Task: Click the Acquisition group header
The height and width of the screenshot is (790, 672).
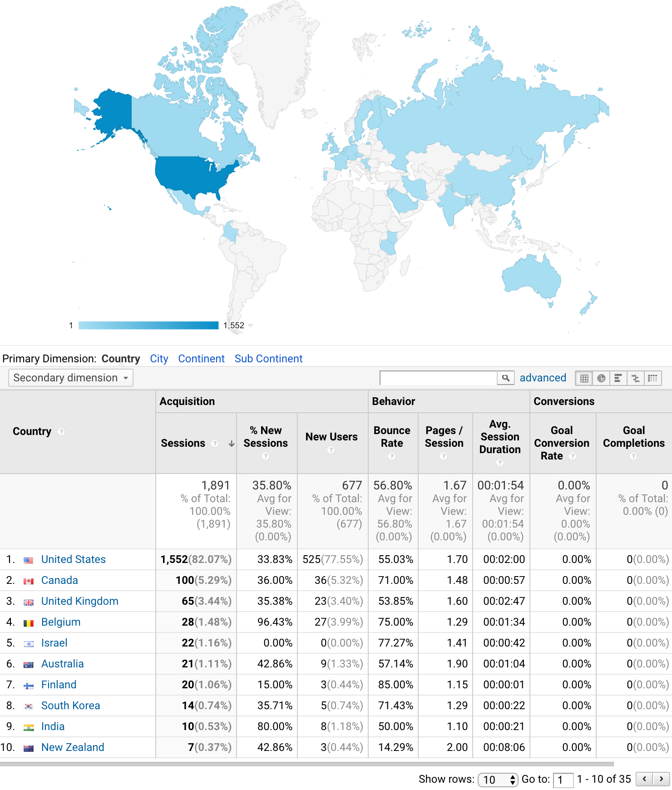Action: point(187,401)
